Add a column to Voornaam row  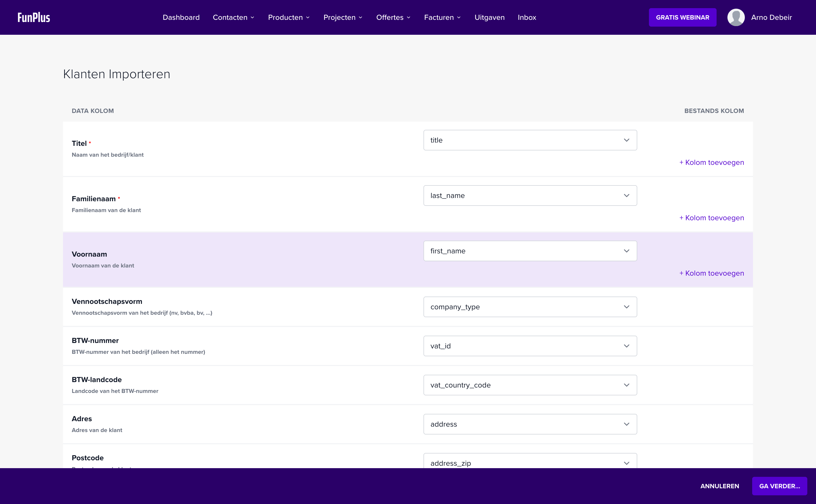711,273
